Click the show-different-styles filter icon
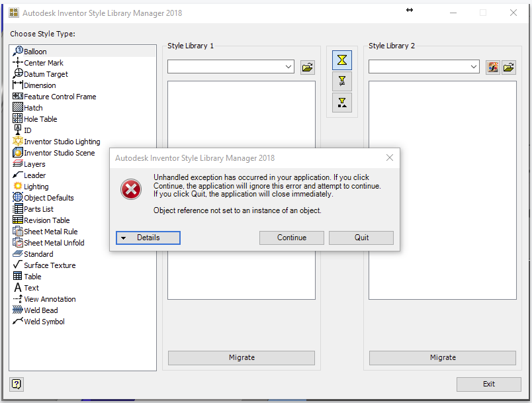Viewport: 532px width, 403px height. (x=341, y=81)
